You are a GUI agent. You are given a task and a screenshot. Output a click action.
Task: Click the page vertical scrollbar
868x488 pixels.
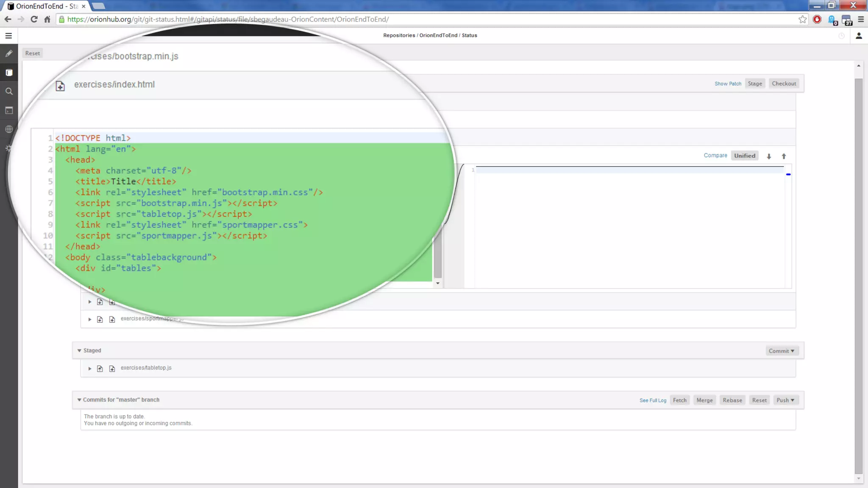pos(859,275)
